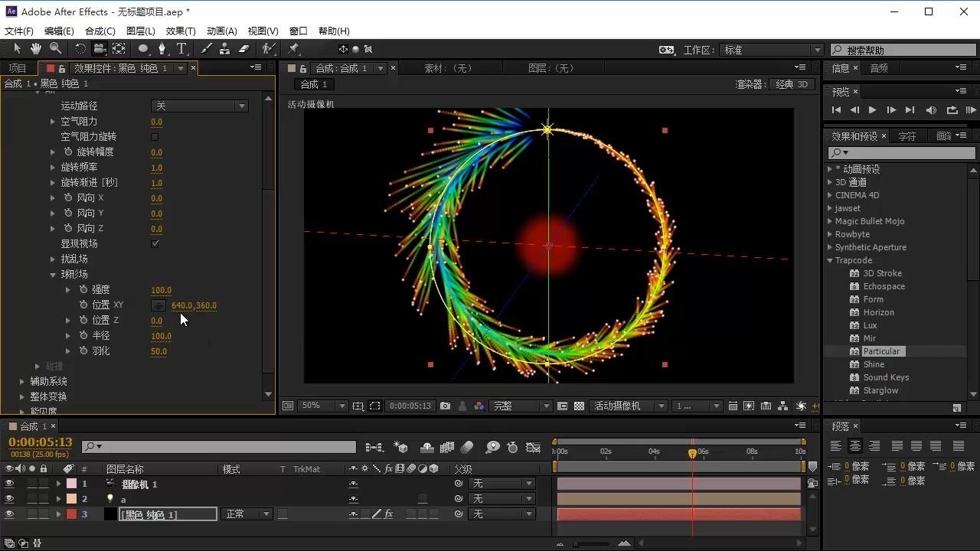
Task: Select the Zoom magnifier tool
Action: point(55,49)
